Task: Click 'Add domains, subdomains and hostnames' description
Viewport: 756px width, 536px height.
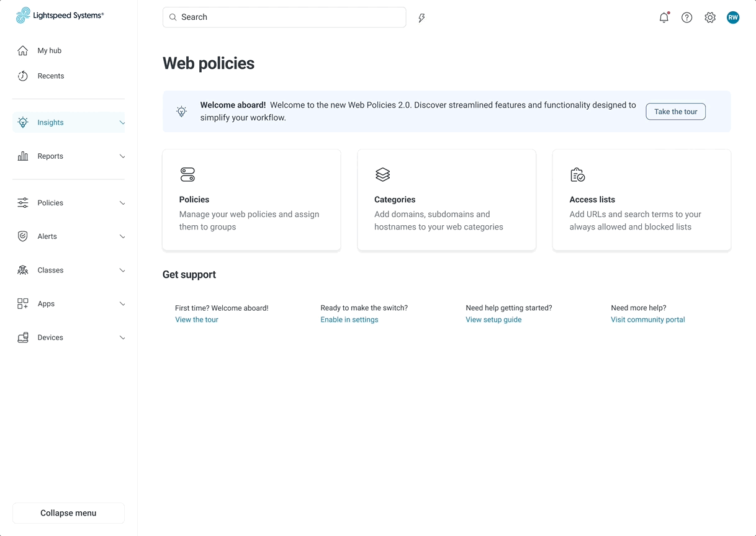Action: point(439,221)
